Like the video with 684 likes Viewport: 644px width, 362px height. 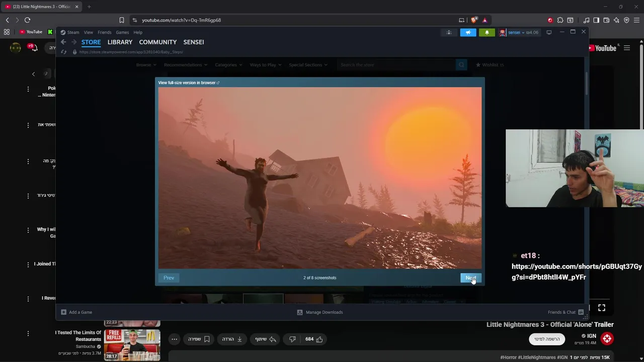click(x=314, y=339)
